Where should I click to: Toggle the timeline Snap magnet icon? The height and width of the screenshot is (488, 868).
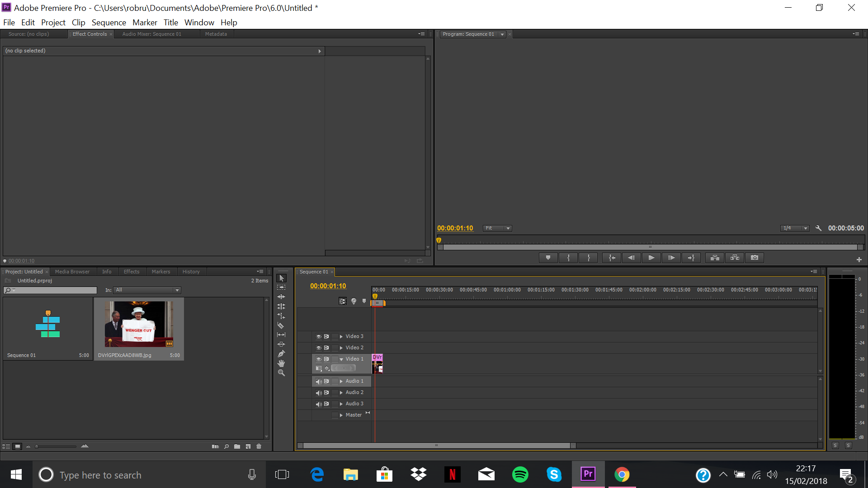coord(342,301)
